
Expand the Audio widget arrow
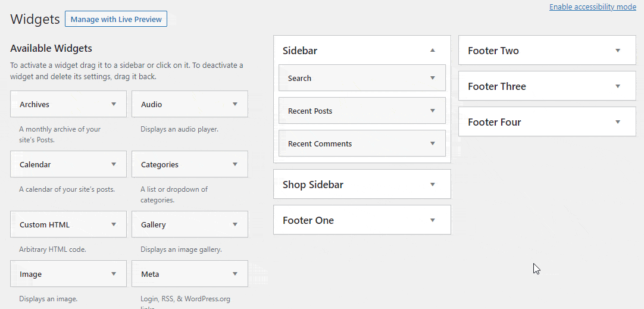tap(235, 104)
